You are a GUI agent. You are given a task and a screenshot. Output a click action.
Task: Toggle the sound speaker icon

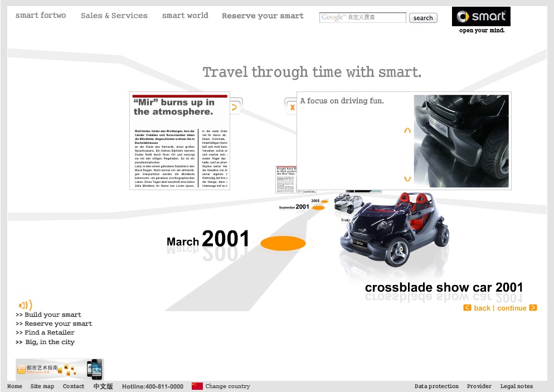[x=25, y=304]
